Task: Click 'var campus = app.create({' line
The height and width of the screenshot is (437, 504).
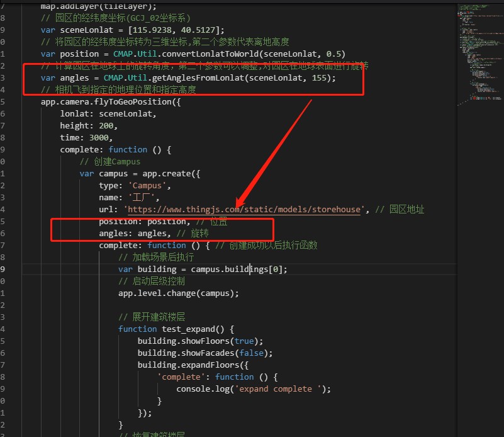Action: coord(140,174)
